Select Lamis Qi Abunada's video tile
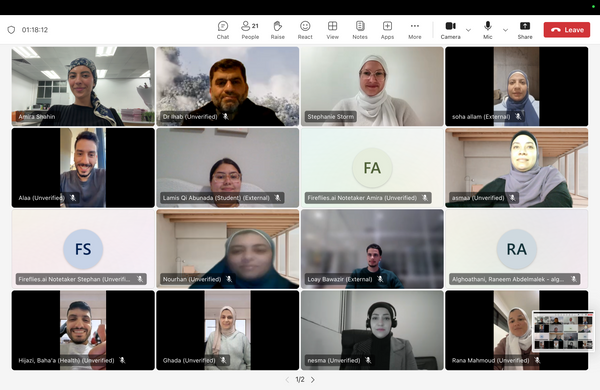 pyautogui.click(x=228, y=168)
